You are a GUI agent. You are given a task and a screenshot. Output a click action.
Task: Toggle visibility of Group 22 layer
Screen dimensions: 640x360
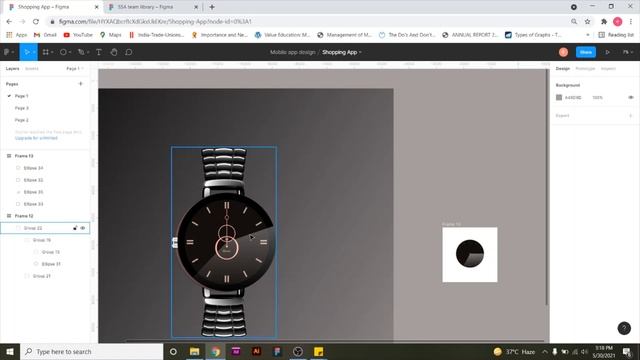83,228
